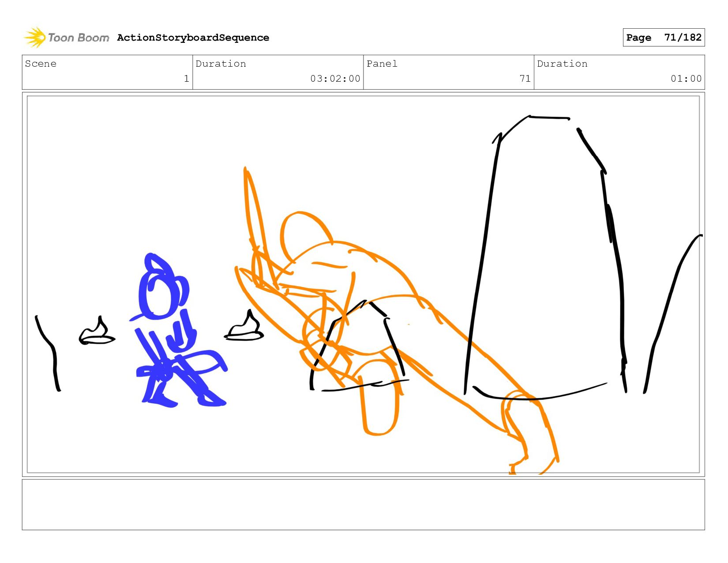
Task: Click the Page 71/182 box
Action: (664, 38)
